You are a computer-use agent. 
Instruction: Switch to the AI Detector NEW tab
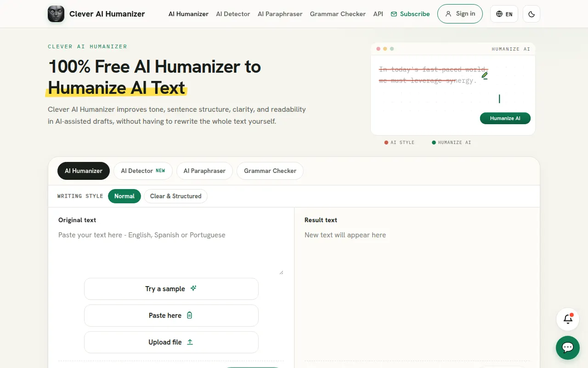[143, 171]
